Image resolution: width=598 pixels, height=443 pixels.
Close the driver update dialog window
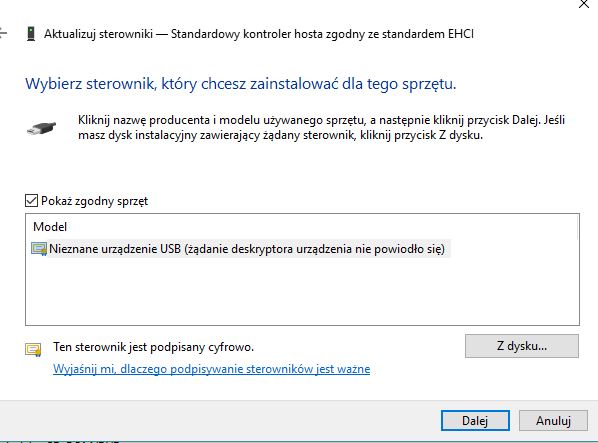[x=584, y=4]
